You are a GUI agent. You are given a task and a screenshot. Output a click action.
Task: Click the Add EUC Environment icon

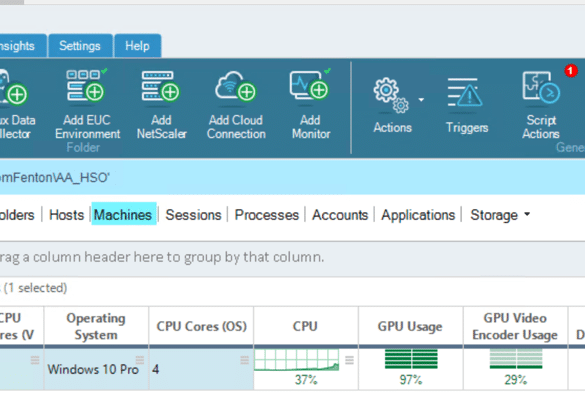coord(87,85)
